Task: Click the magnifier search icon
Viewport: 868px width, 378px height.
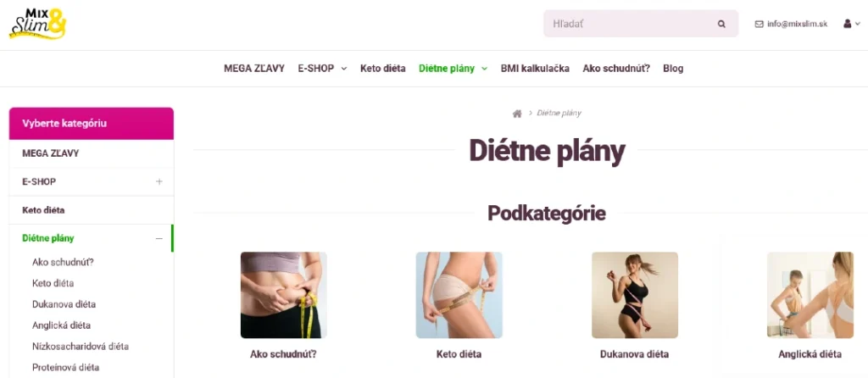Action: 721,24
